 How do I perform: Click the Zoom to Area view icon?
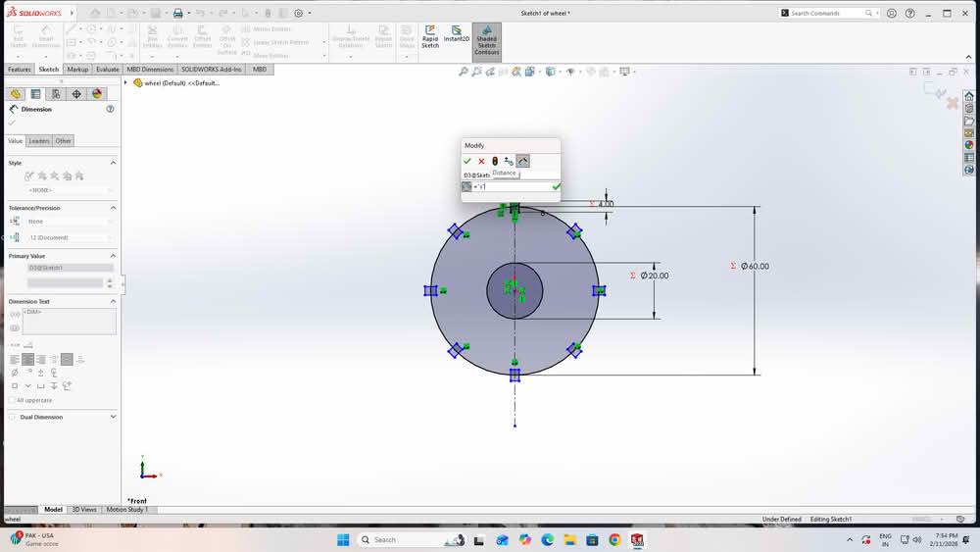[x=477, y=72]
